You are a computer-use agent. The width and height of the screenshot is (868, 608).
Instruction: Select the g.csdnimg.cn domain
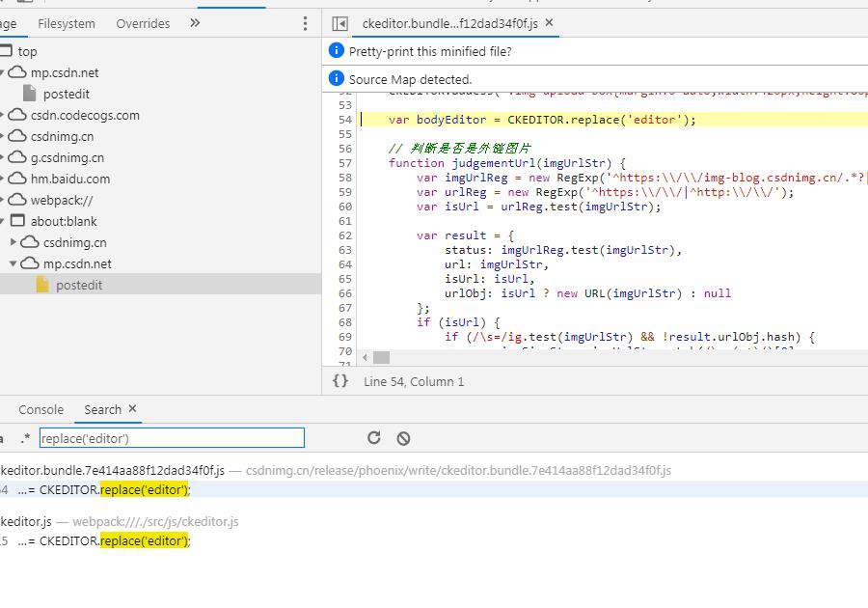pyautogui.click(x=68, y=158)
